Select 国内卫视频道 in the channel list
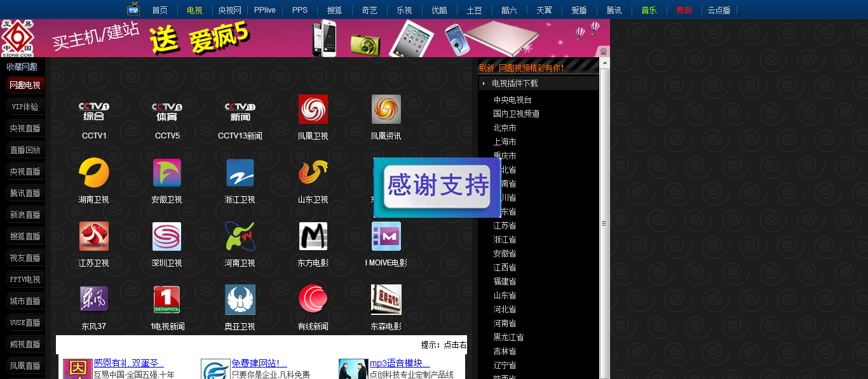Screen dimensions: 868x379 517,114
